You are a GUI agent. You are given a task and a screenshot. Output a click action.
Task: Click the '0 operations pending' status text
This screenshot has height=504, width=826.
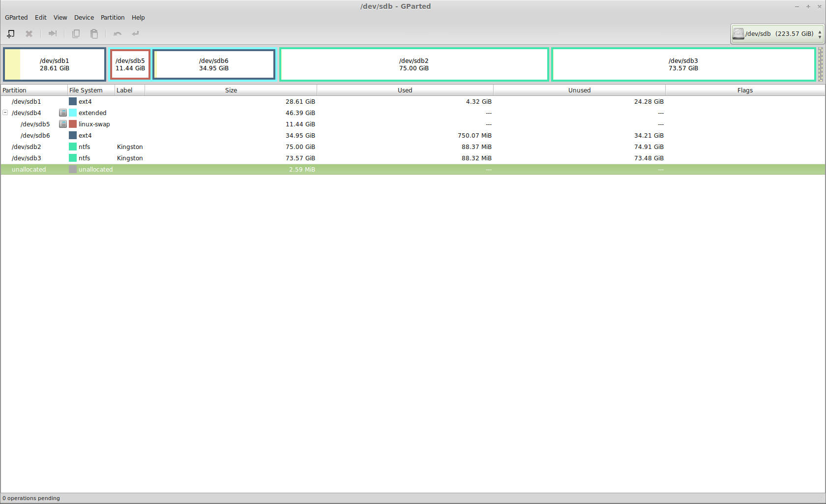pos(31,498)
